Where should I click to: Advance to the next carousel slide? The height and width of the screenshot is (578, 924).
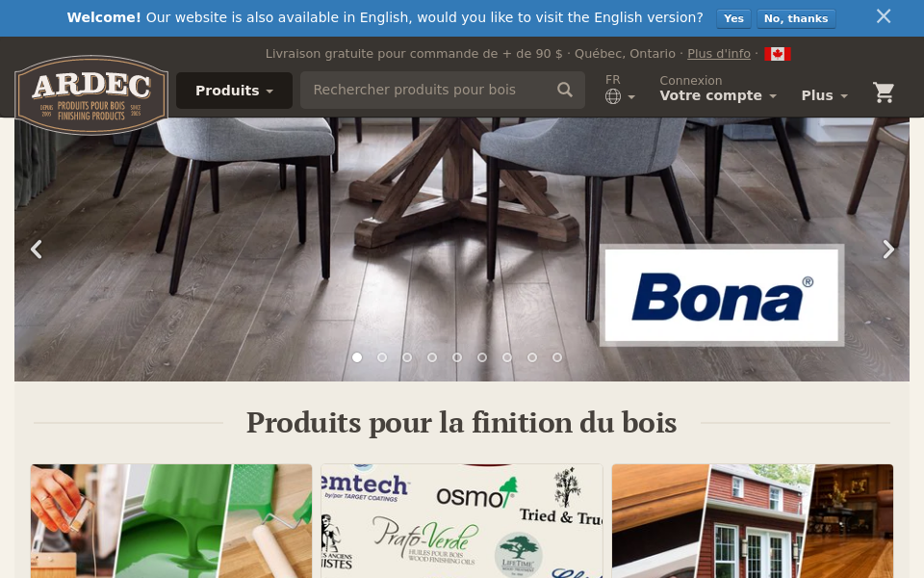pos(888,250)
